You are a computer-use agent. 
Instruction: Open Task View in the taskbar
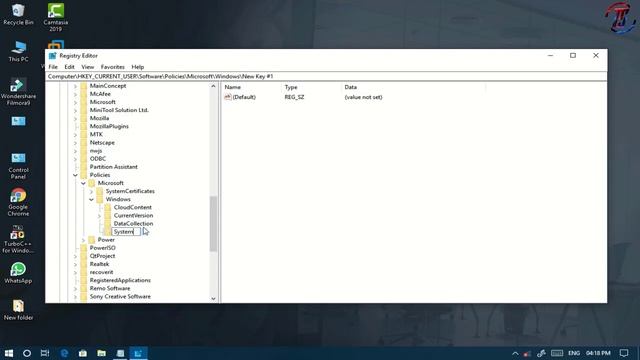[45, 353]
